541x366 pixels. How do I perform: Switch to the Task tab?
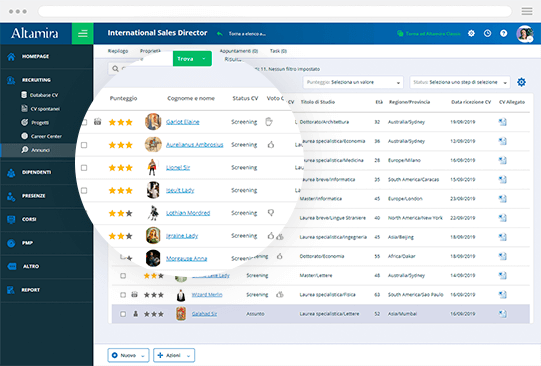[x=278, y=51]
